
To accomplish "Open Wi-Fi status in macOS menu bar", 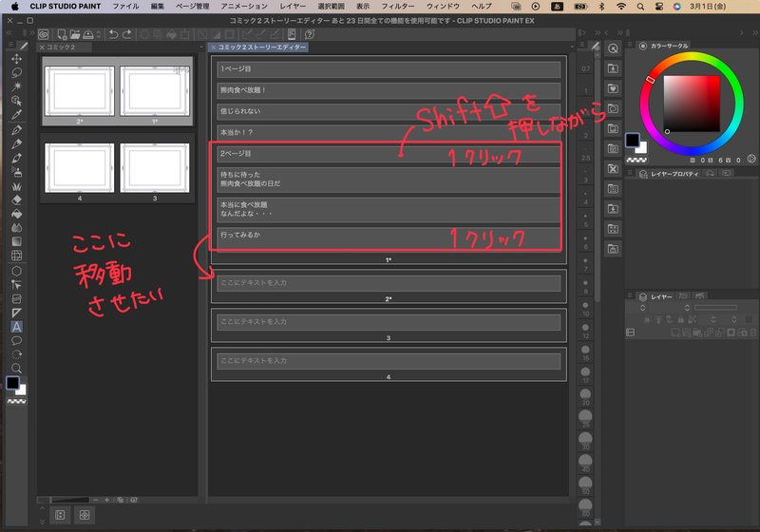I will (x=621, y=7).
